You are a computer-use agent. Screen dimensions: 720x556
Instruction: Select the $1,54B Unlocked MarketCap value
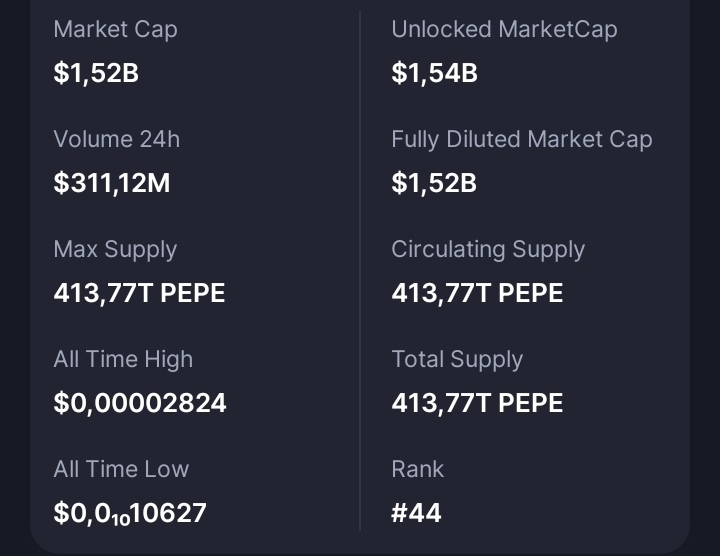(x=434, y=73)
